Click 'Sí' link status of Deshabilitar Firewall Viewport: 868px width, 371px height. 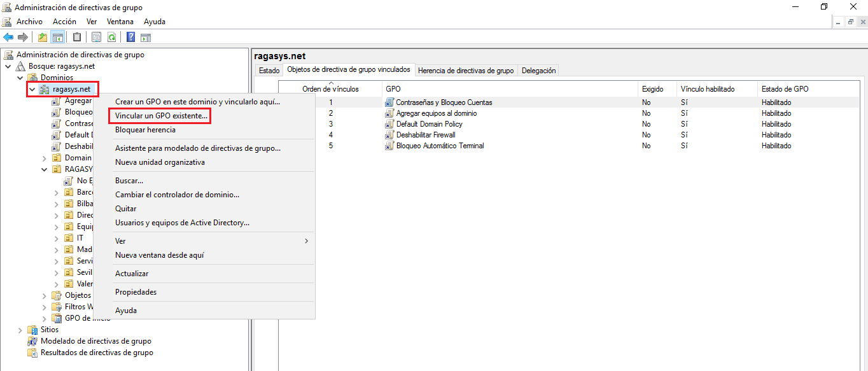pyautogui.click(x=684, y=134)
